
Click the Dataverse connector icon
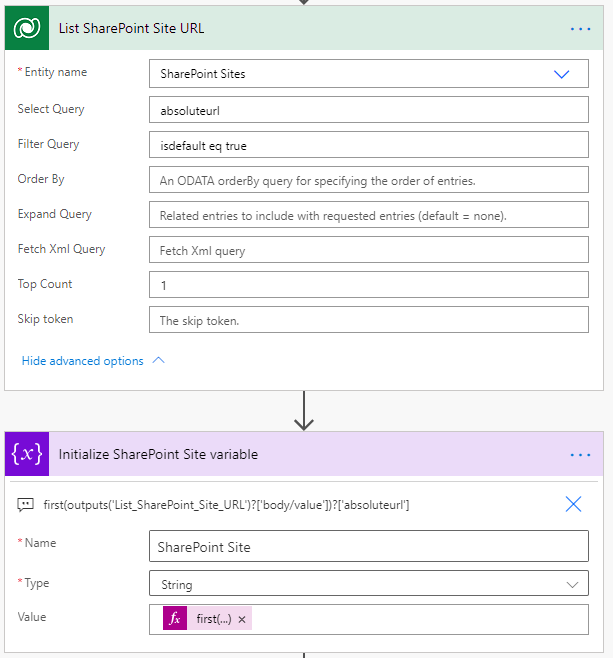[x=27, y=28]
